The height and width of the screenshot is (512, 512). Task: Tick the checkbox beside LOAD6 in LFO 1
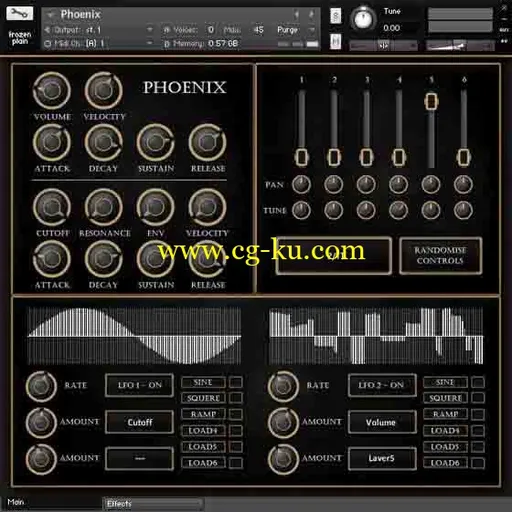tap(236, 463)
